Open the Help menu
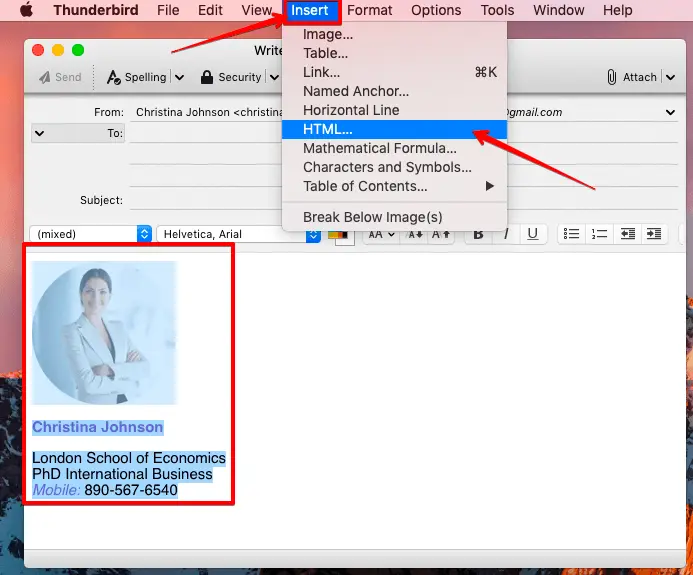This screenshot has width=693, height=575. (x=617, y=10)
